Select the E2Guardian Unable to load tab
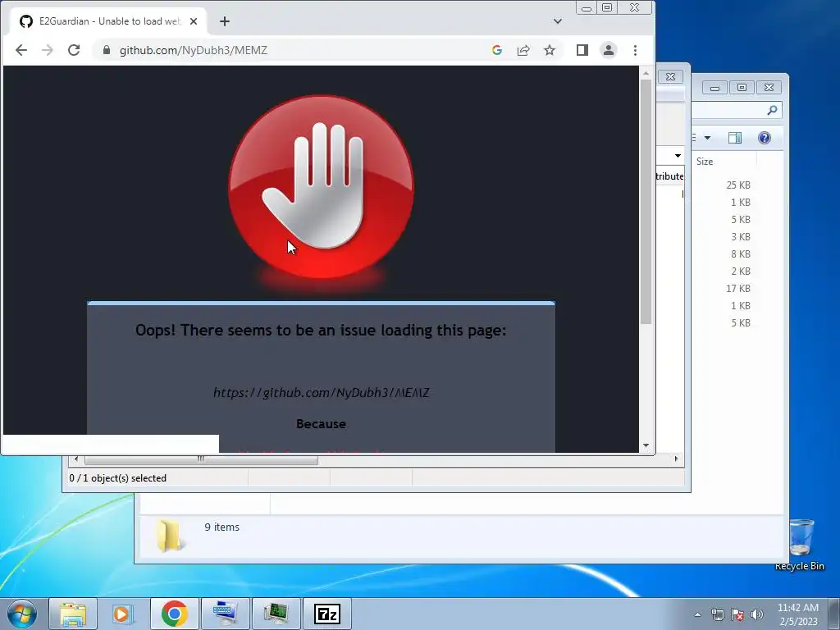Viewport: 840px width, 630px height. [x=107, y=21]
